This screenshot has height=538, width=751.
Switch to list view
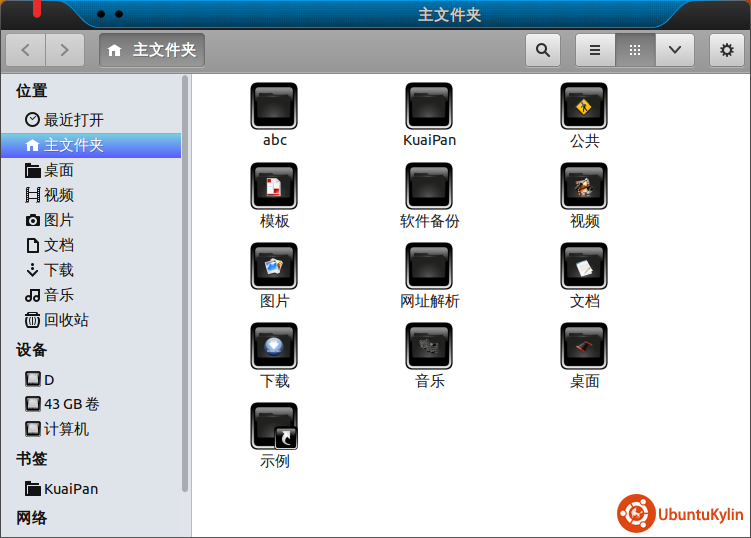click(595, 50)
